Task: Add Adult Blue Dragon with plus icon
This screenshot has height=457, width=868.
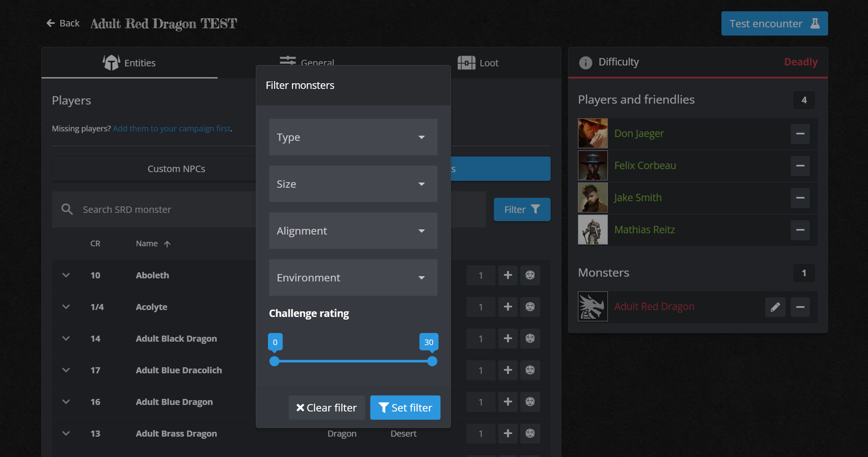Action: pyautogui.click(x=508, y=402)
